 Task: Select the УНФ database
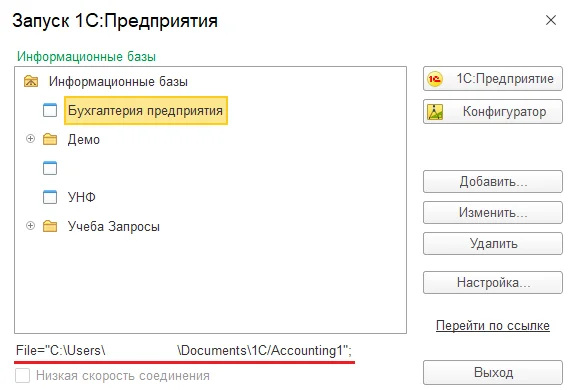point(82,197)
